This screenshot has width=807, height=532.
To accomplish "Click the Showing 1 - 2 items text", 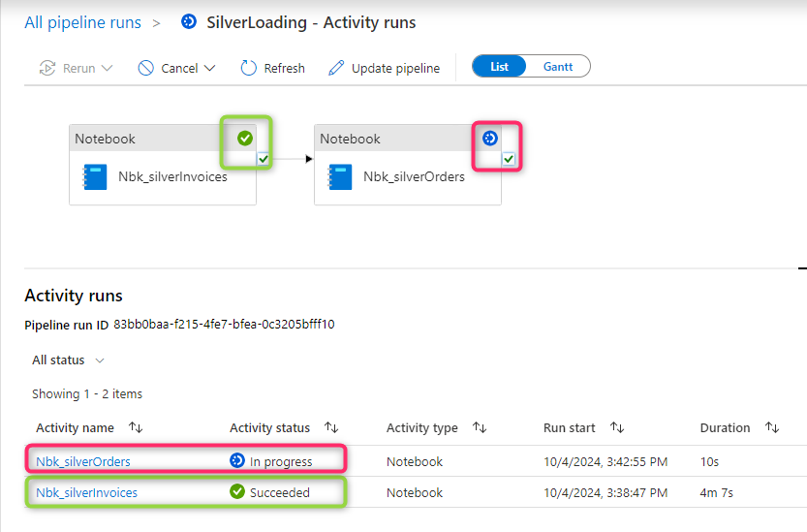I will point(87,394).
